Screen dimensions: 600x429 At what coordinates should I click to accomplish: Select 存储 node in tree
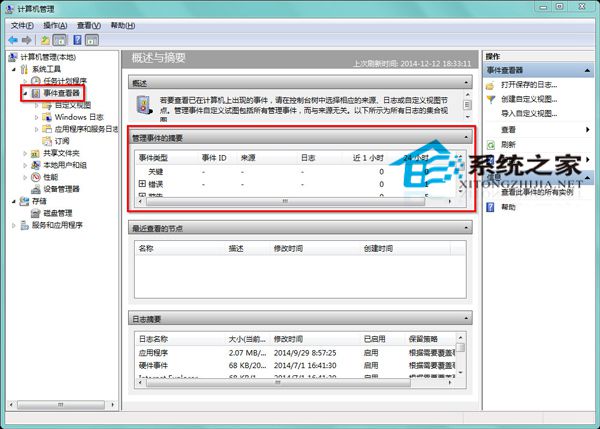pos(39,201)
